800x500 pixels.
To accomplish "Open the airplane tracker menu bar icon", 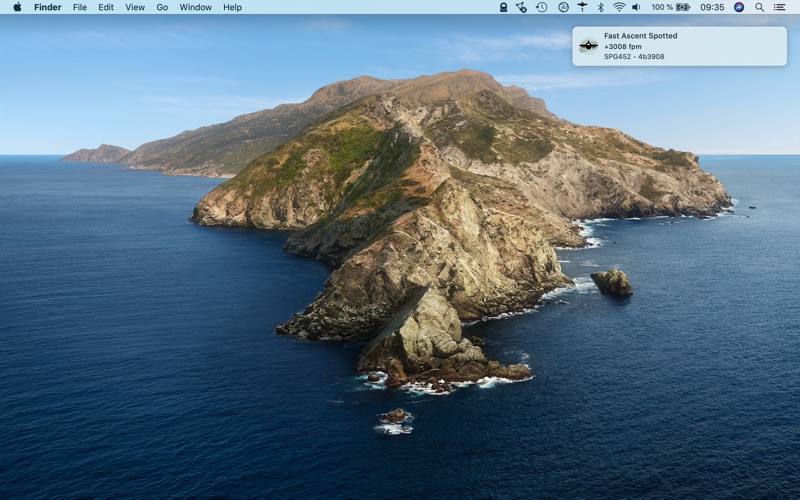I will pos(582,7).
